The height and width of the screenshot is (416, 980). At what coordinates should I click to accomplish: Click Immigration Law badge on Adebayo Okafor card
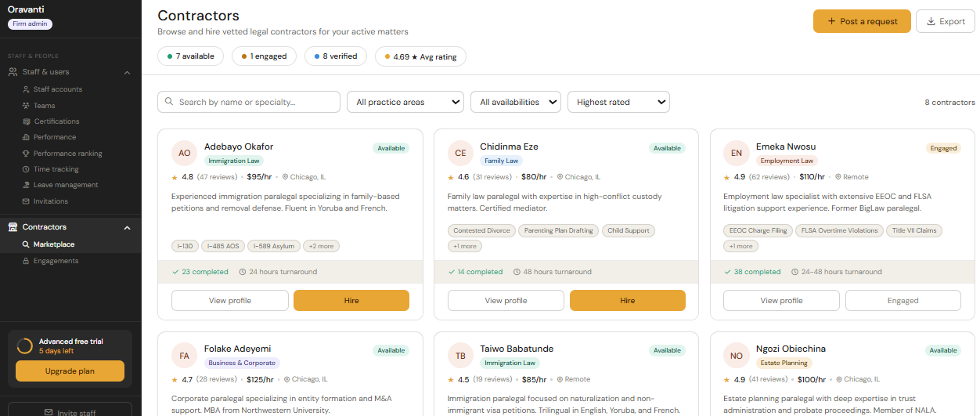click(x=234, y=161)
